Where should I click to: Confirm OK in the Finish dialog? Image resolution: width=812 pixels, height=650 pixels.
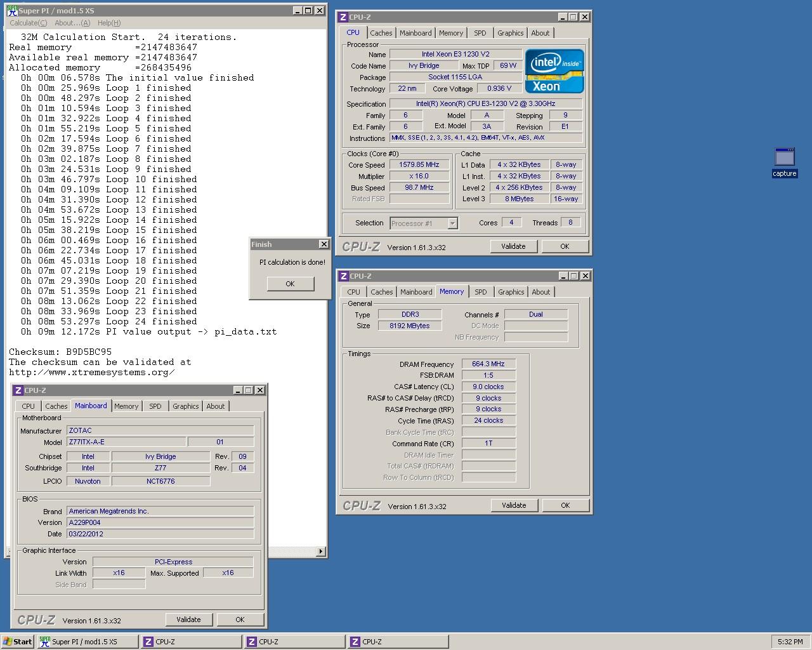pyautogui.click(x=290, y=284)
